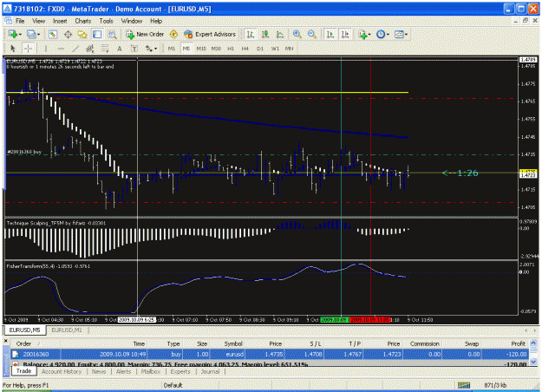Expand the Indicators dropdown arrow

(x=369, y=35)
